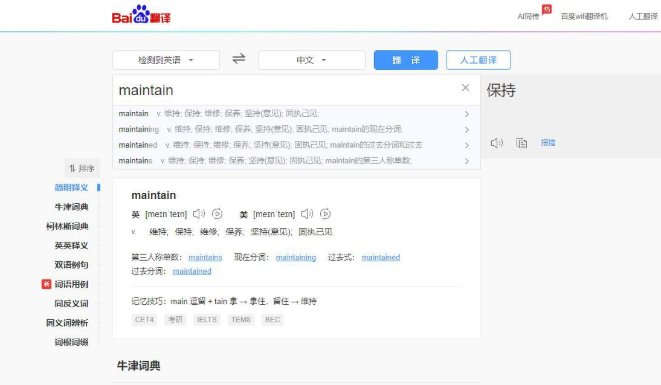The width and height of the screenshot is (661, 385).
Task: Click the BEC tag
Action: pyautogui.click(x=272, y=320)
